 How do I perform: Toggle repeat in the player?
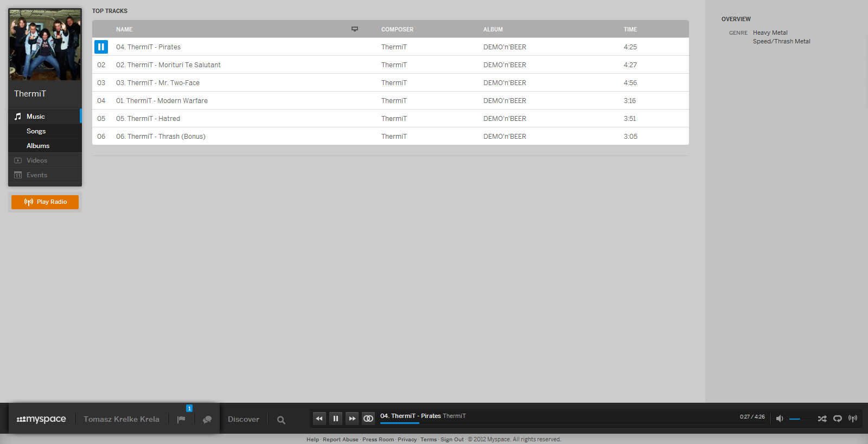(x=838, y=419)
